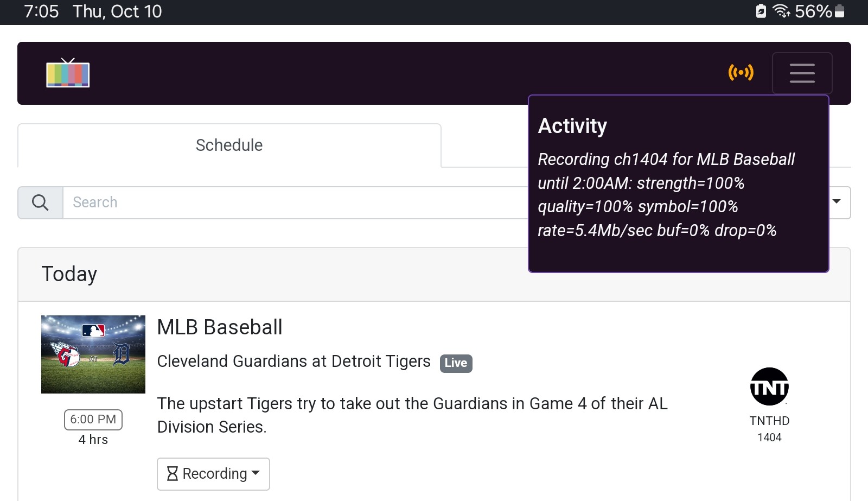Open the Guardians at Tigers game thumbnail
This screenshot has height=501, width=868.
[x=93, y=354]
